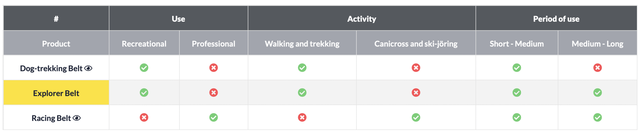Click the Use column group header
The height and width of the screenshot is (138, 644).
[178, 19]
